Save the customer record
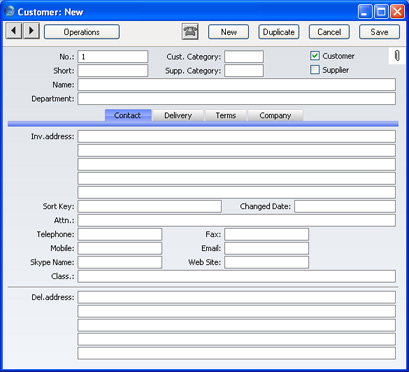Screen dimensions: 409x372 click(x=379, y=32)
